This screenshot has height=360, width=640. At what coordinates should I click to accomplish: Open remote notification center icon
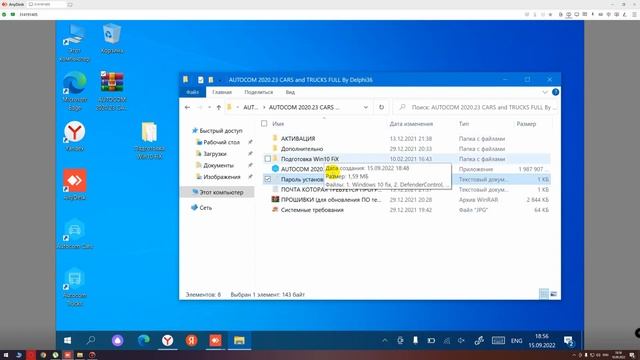click(x=569, y=341)
